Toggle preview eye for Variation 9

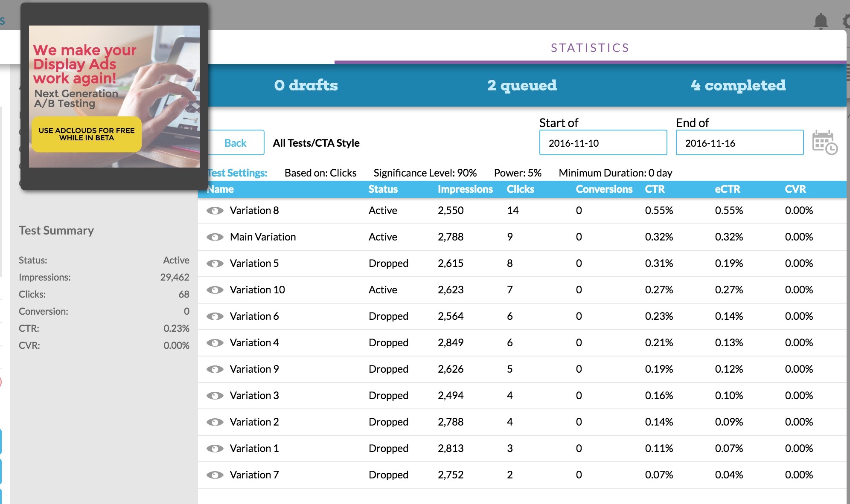point(215,369)
